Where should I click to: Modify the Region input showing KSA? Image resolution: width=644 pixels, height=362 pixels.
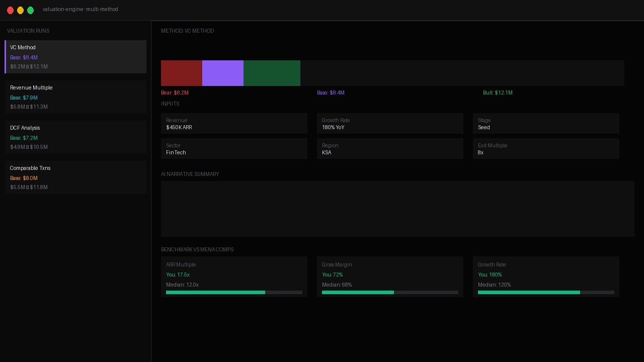click(390, 149)
